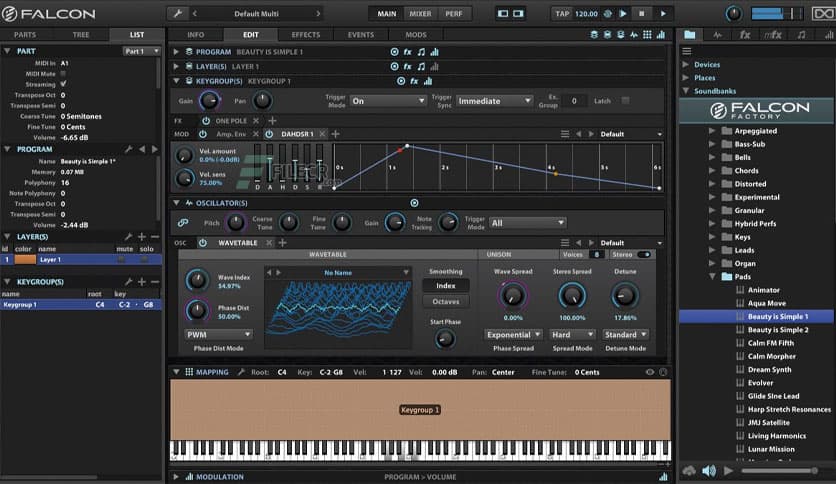Show the right sidebar panel toggle
836x484 pixels.
click(518, 13)
